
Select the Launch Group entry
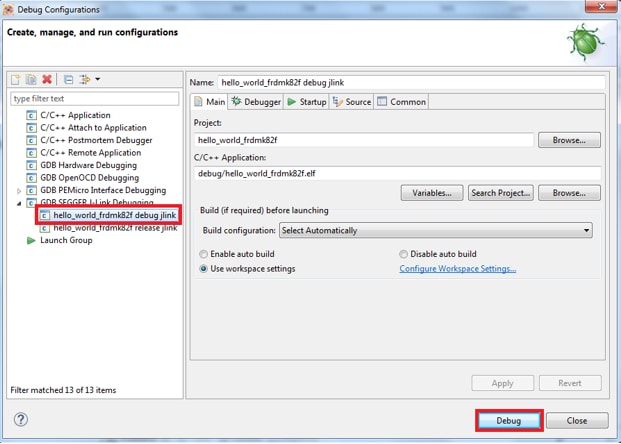(x=65, y=240)
